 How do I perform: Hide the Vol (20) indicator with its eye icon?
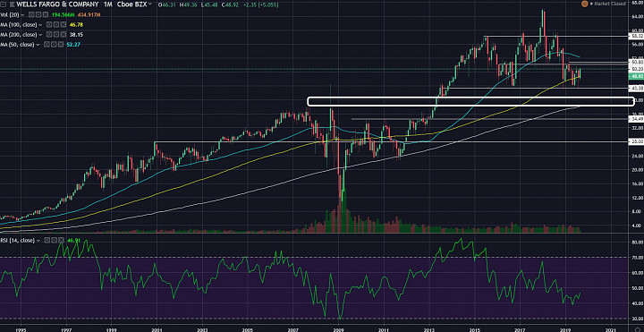pos(31,15)
